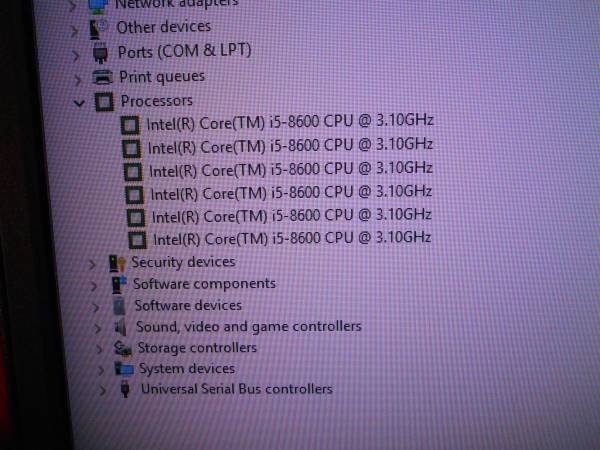
Task: Select the Sound, video and game controllers label
Action: (249, 327)
